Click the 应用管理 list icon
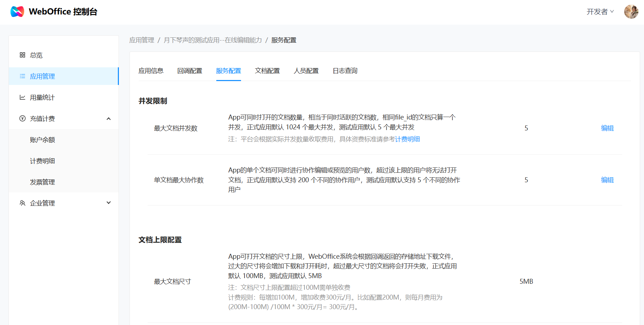The image size is (644, 325). [23, 76]
